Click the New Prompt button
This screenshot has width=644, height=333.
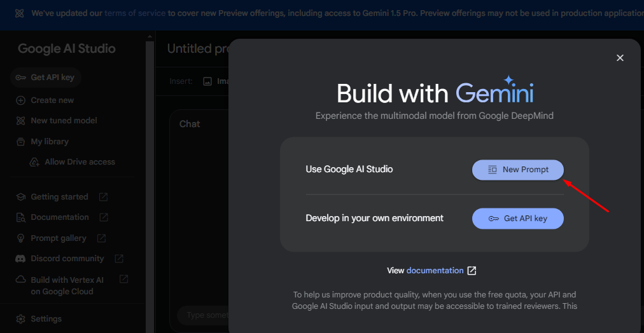[x=517, y=170]
